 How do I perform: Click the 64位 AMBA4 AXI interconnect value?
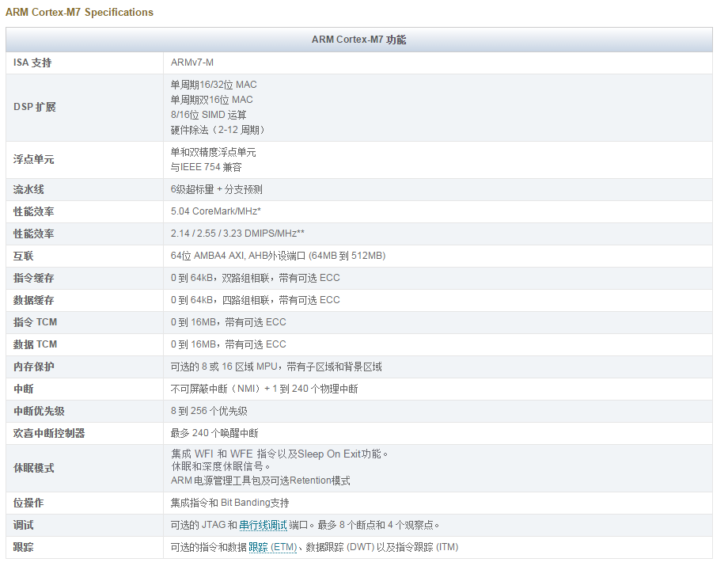tap(278, 256)
